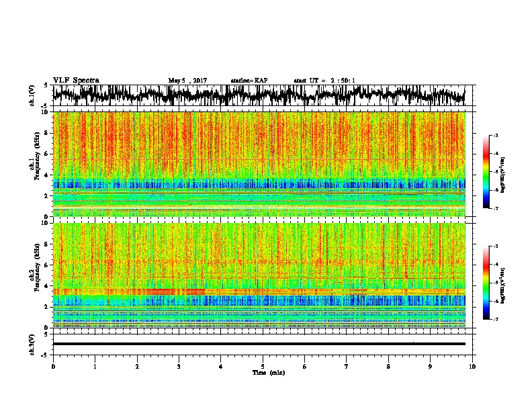Image resolution: width=532 pixels, height=411 pixels.
Task: Click the '1' tick on the time axis
Action: coord(95,367)
